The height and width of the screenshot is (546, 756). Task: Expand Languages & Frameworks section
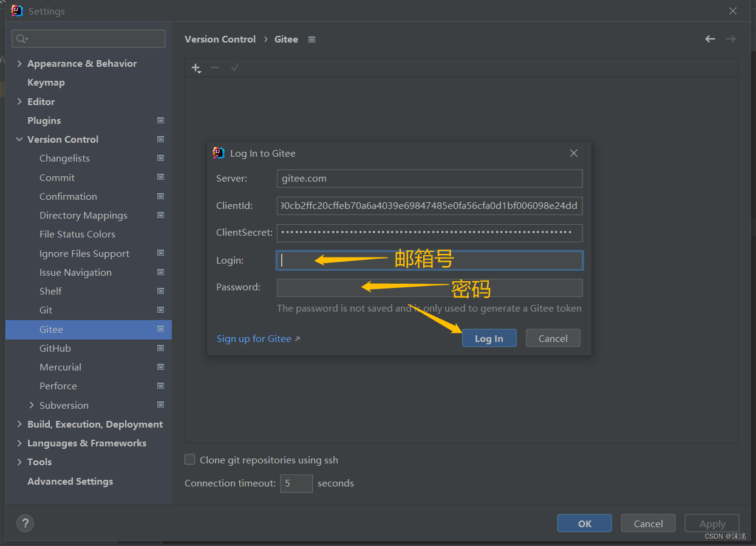(x=19, y=443)
